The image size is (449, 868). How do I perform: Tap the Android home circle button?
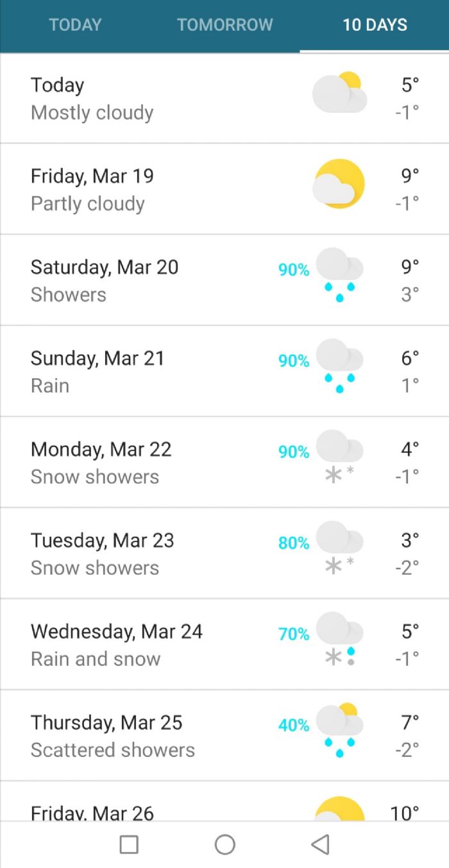224,844
